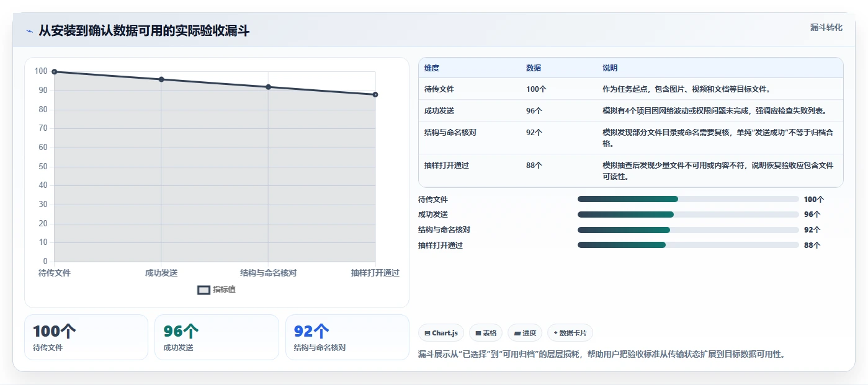Click the 100个 value beside the progress bar
The width and height of the screenshot is (868, 385).
click(814, 200)
